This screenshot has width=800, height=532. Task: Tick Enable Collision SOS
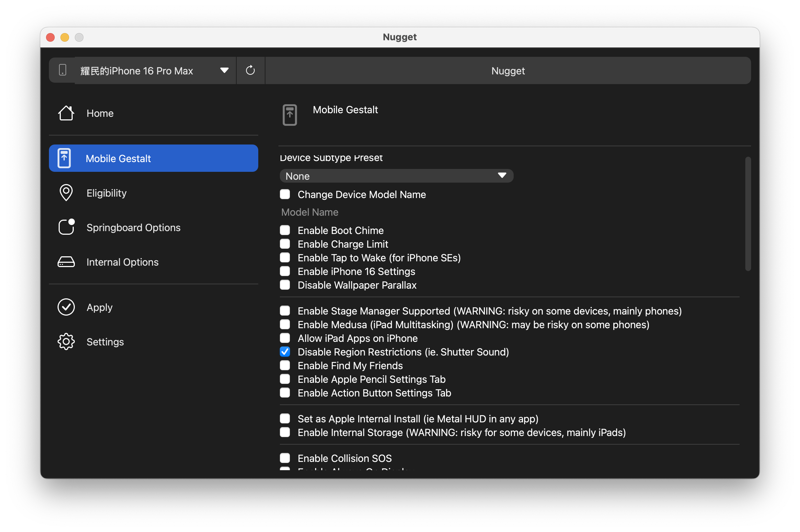[285, 458]
